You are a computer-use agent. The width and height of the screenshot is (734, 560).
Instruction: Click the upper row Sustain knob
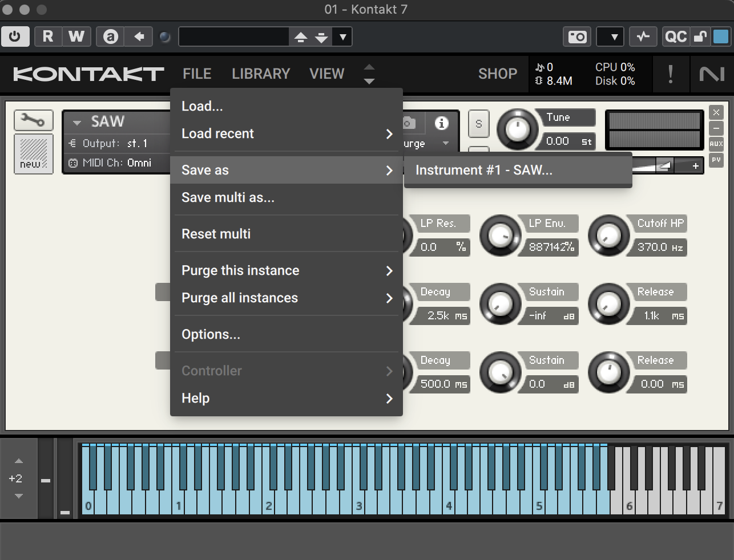click(x=501, y=304)
